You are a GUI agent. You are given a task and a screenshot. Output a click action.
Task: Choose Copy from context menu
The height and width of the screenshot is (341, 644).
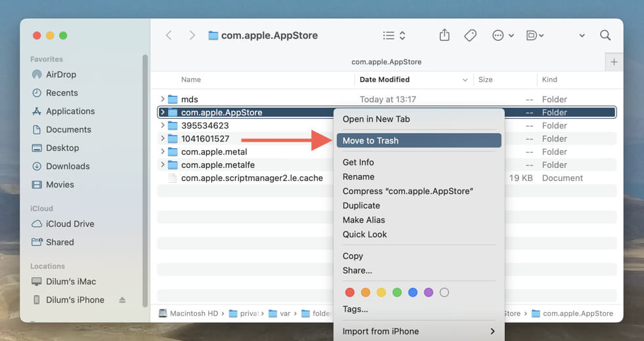click(419, 256)
